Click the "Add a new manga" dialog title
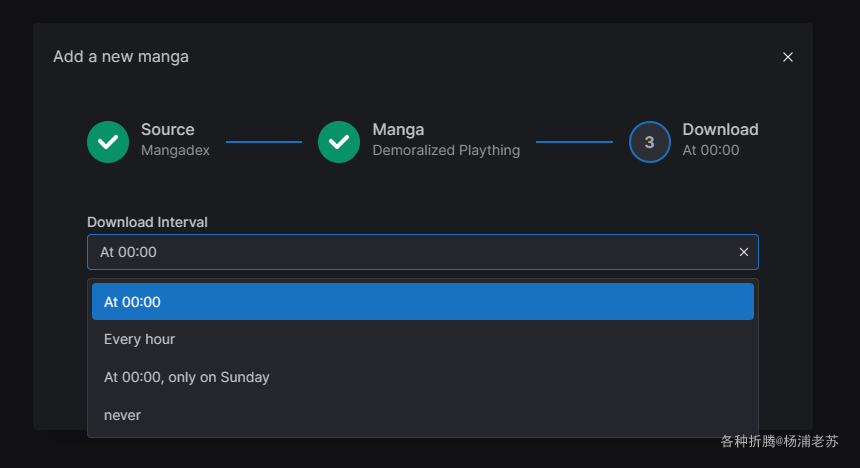 [121, 57]
